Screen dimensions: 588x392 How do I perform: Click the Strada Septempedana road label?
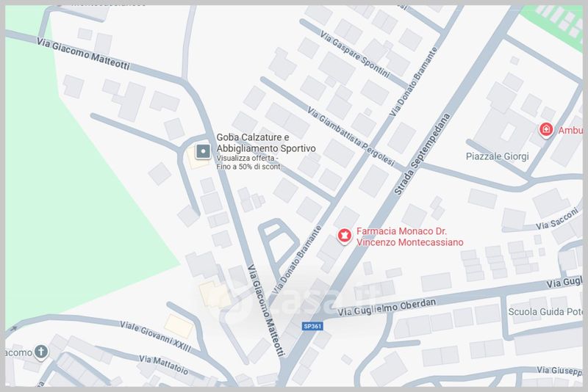pos(422,154)
